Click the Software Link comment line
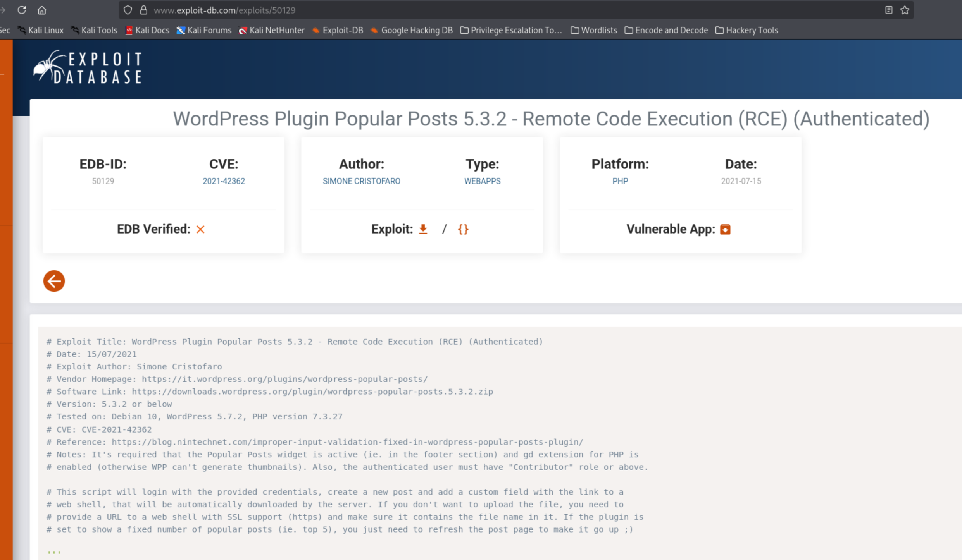Screen dimensions: 962x560 (270, 392)
